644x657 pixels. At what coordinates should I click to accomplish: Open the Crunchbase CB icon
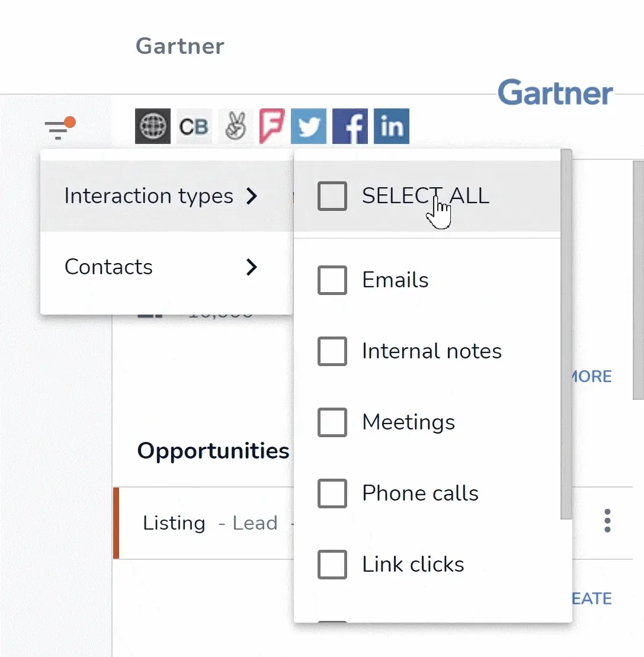click(194, 126)
